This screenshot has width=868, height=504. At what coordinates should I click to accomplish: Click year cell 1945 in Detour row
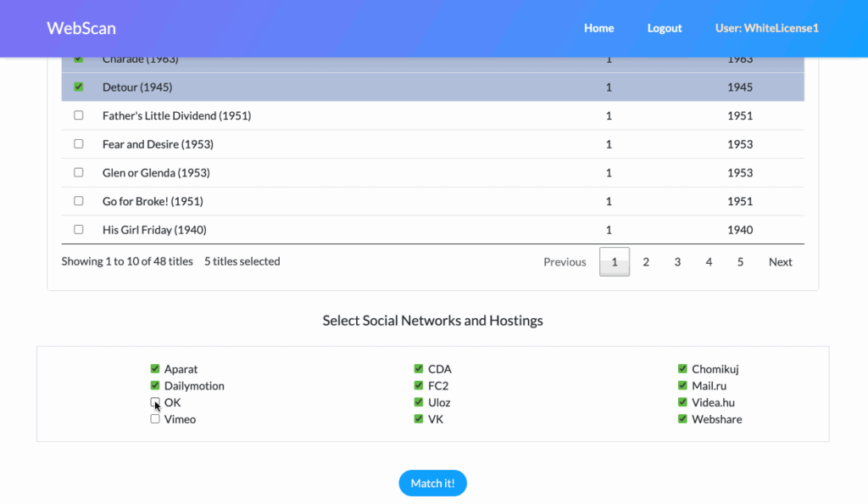click(x=740, y=87)
